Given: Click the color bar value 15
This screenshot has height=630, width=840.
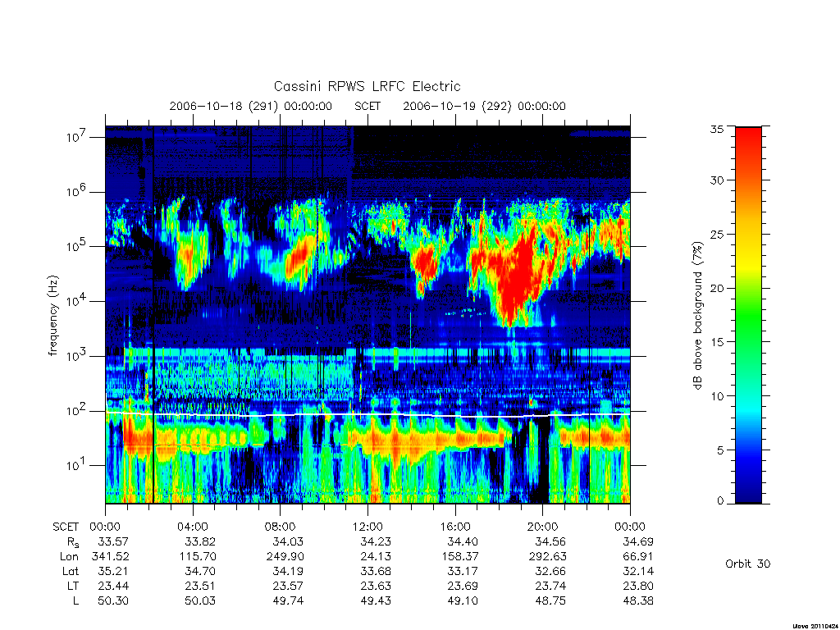Looking at the screenshot, I should coord(716,342).
